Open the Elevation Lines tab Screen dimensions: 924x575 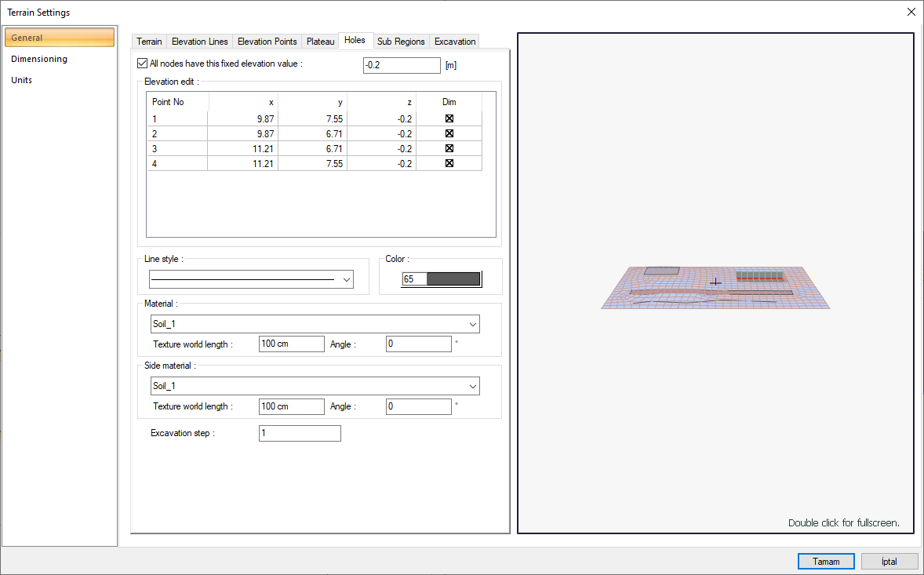199,42
